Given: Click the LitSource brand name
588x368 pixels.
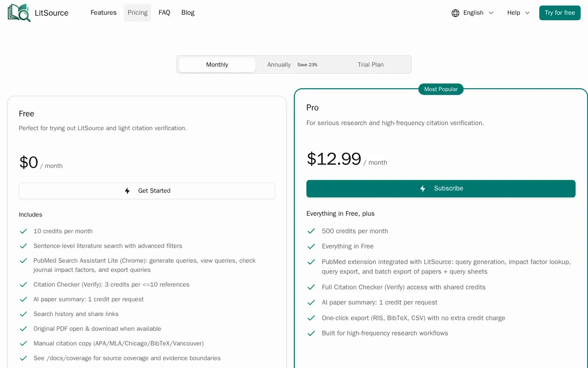Looking at the screenshot, I should click(51, 13).
